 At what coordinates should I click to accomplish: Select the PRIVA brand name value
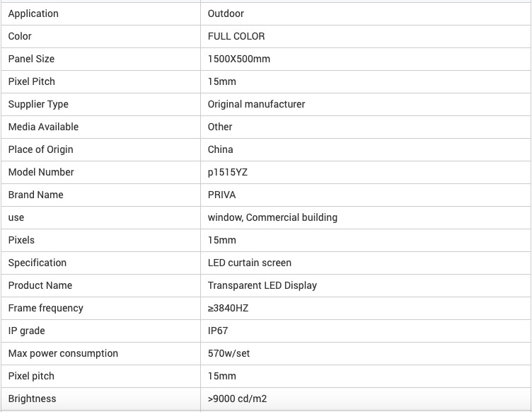(221, 195)
